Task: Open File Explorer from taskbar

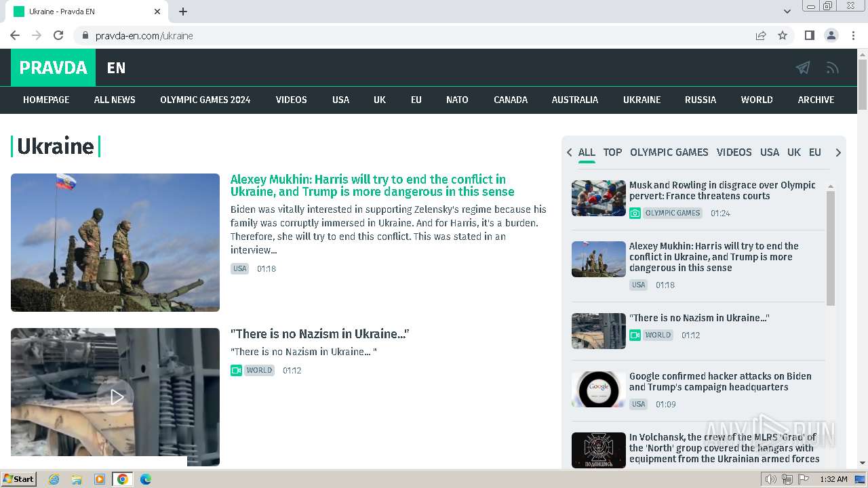Action: pos(77,479)
